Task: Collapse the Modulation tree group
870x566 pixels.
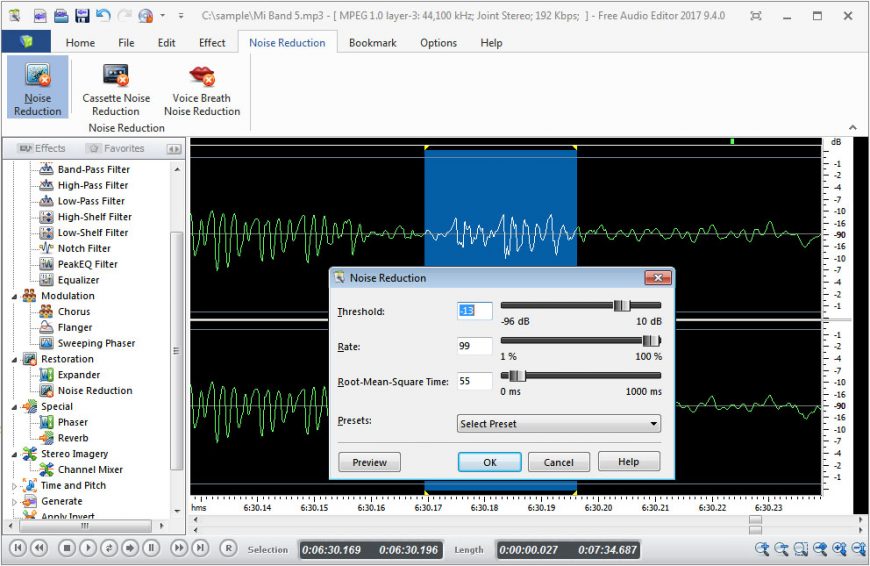Action: [15, 296]
